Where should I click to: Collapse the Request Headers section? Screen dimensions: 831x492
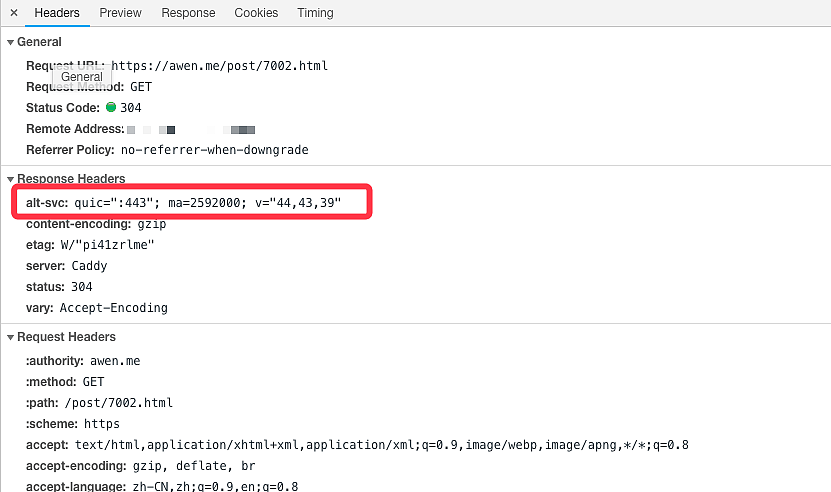(11, 337)
